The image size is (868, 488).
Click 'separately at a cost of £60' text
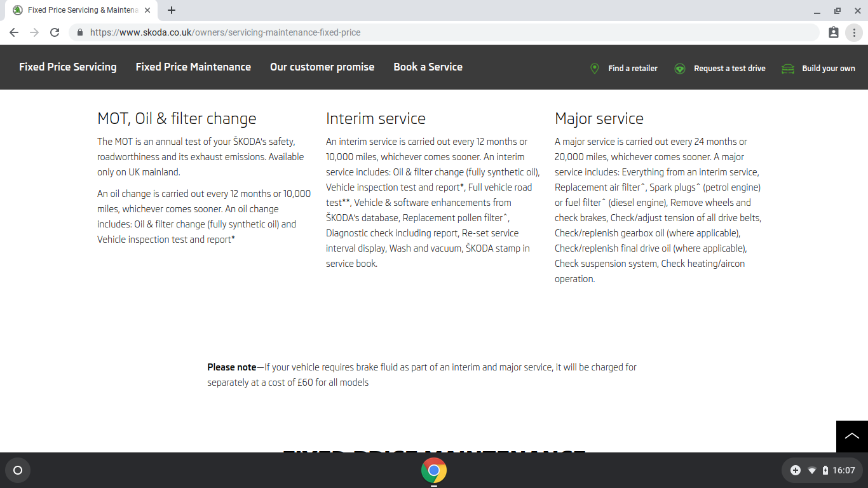tap(260, 383)
